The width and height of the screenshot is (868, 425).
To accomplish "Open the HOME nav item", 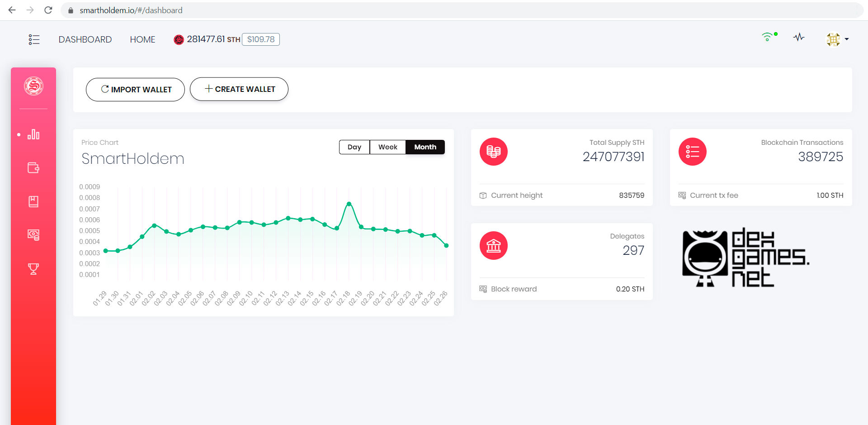I will 142,39.
